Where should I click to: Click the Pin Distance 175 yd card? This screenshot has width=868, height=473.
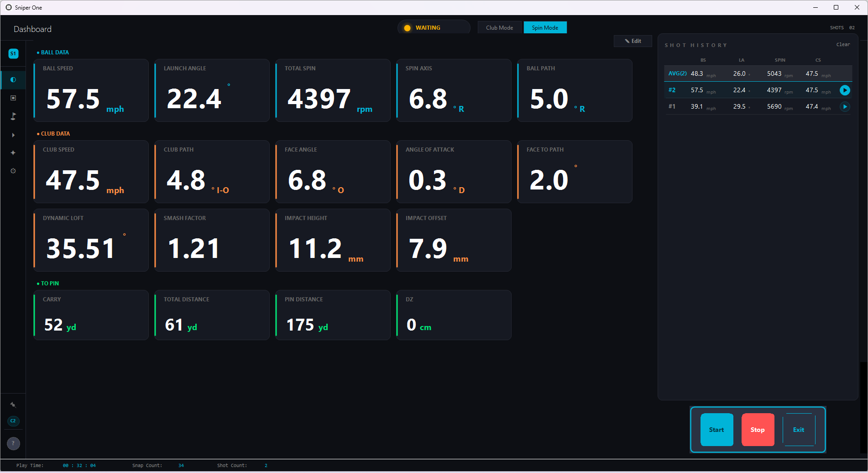[x=333, y=315]
